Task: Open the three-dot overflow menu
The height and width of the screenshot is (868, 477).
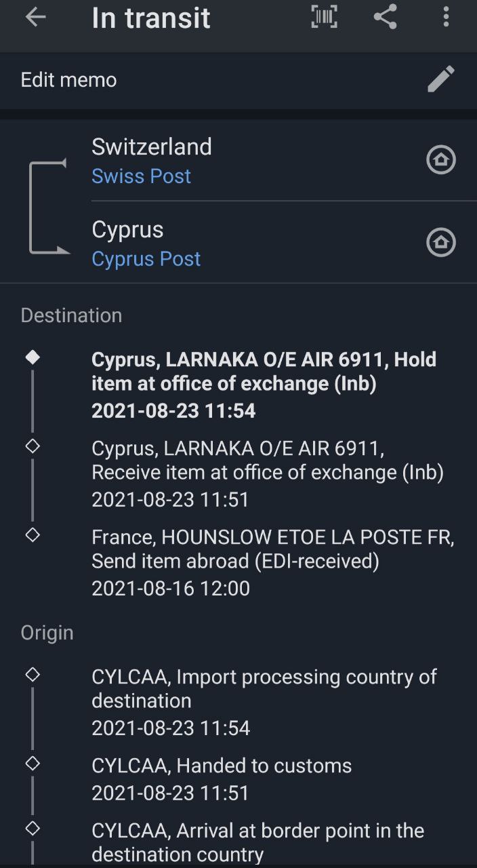Action: click(445, 18)
